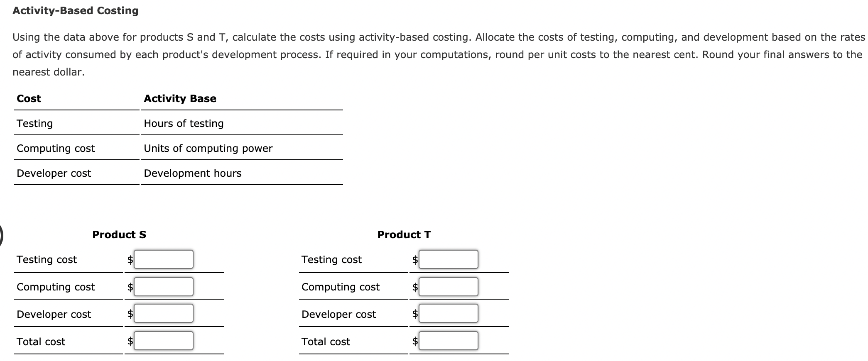Click the Testing cost input for Product S
The height and width of the screenshot is (361, 868).
point(163,259)
